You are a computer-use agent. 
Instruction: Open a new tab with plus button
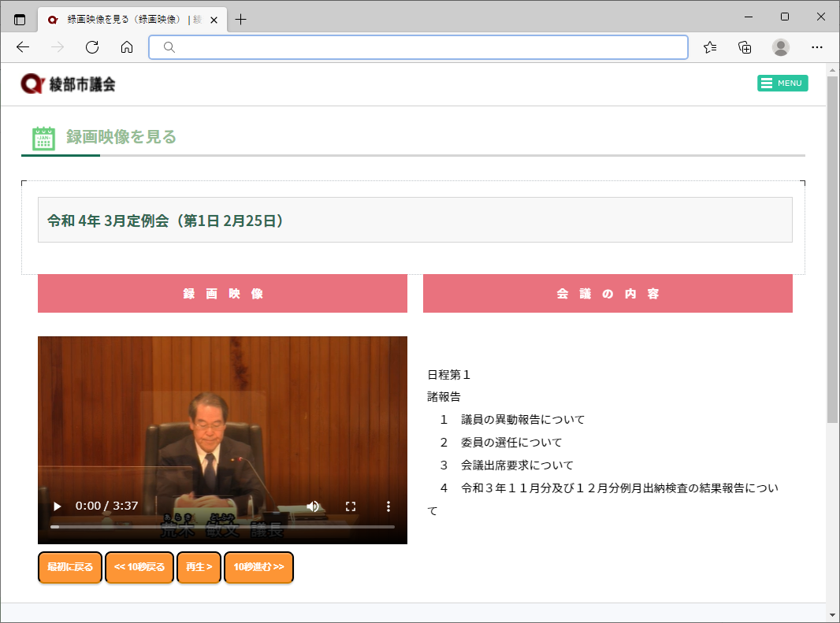(x=240, y=20)
